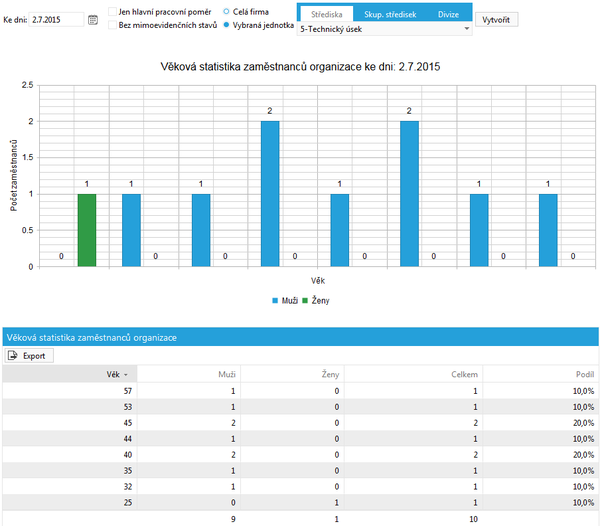Click the 20,0% share in the age 45 row

583,423
